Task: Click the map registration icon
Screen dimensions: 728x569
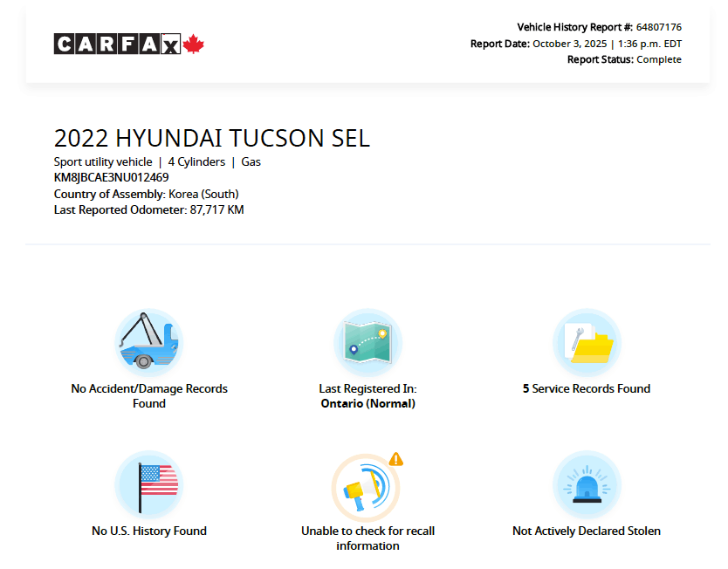Action: click(x=367, y=342)
